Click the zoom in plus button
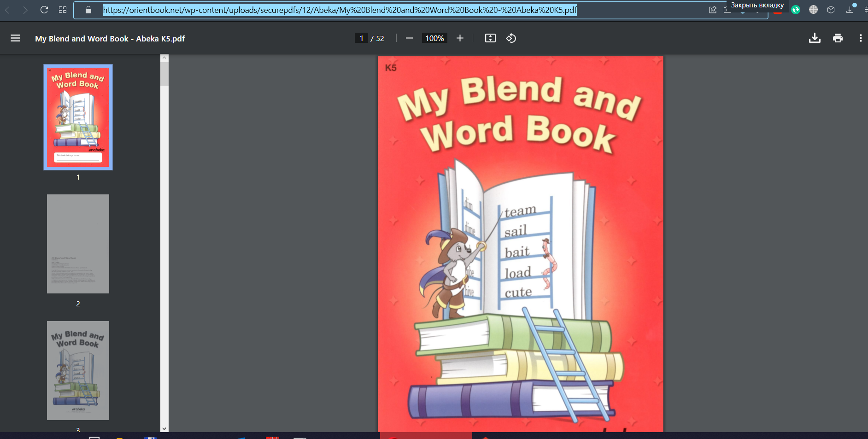Viewport: 868px width, 439px height. coord(460,38)
